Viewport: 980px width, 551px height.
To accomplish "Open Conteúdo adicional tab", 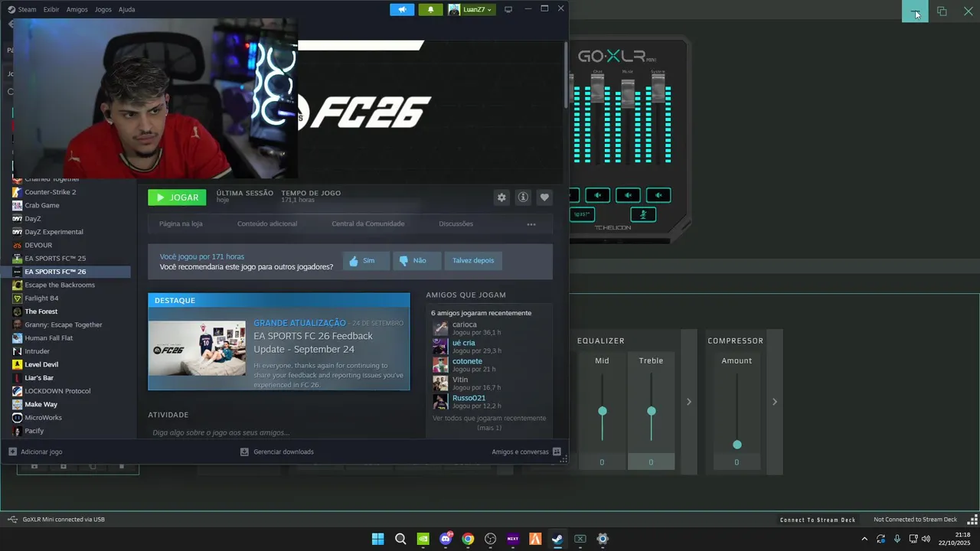I will pos(267,224).
